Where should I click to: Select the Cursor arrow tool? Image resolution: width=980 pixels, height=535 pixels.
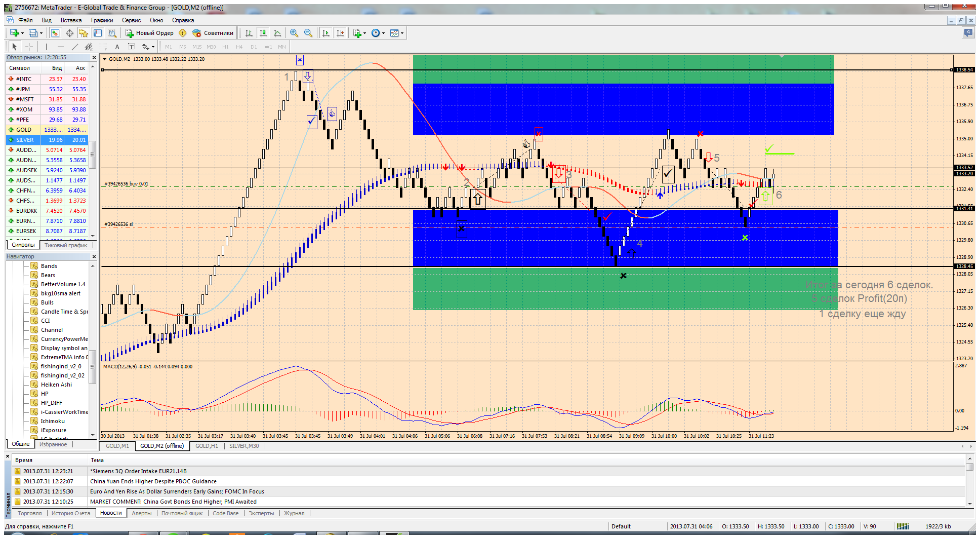point(15,47)
